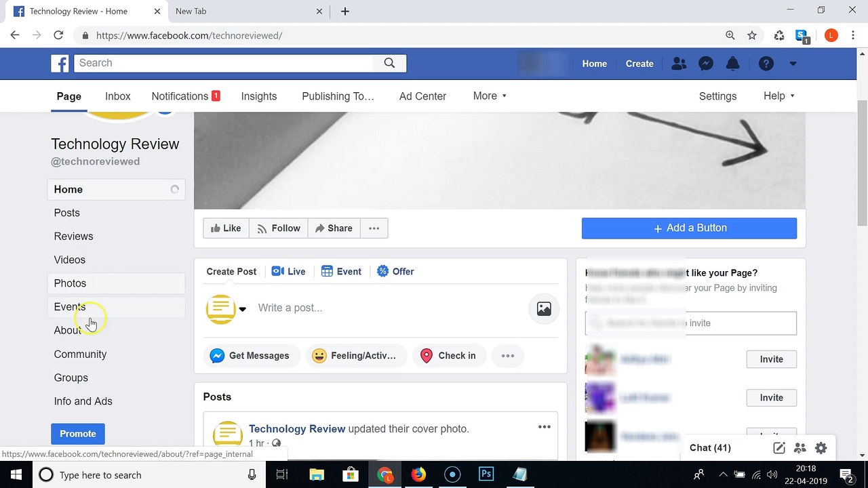Open page actions ellipsis beside Share
This screenshot has height=488, width=868.
click(374, 228)
